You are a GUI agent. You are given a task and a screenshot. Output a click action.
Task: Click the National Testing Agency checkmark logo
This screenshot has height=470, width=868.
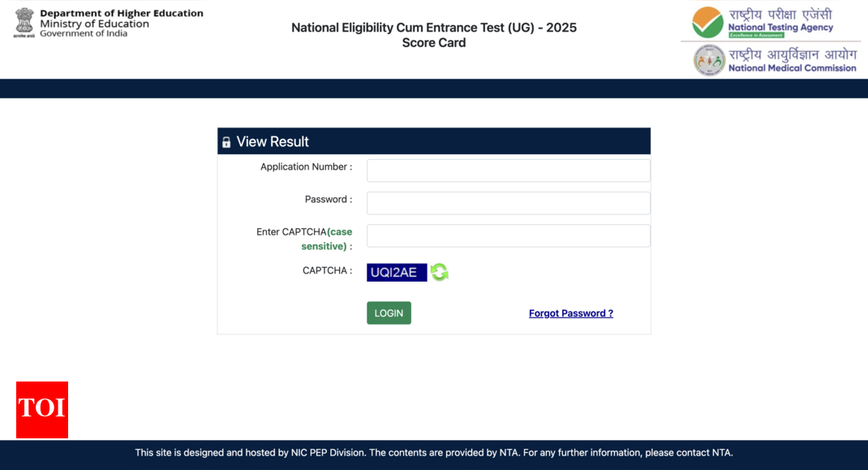(707, 22)
